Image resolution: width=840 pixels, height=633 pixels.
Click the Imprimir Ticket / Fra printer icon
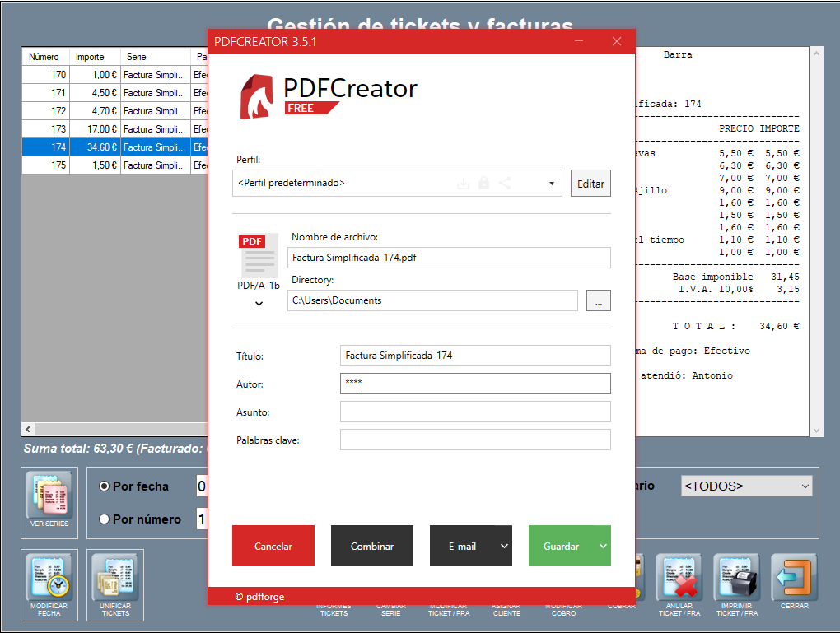pos(737,579)
